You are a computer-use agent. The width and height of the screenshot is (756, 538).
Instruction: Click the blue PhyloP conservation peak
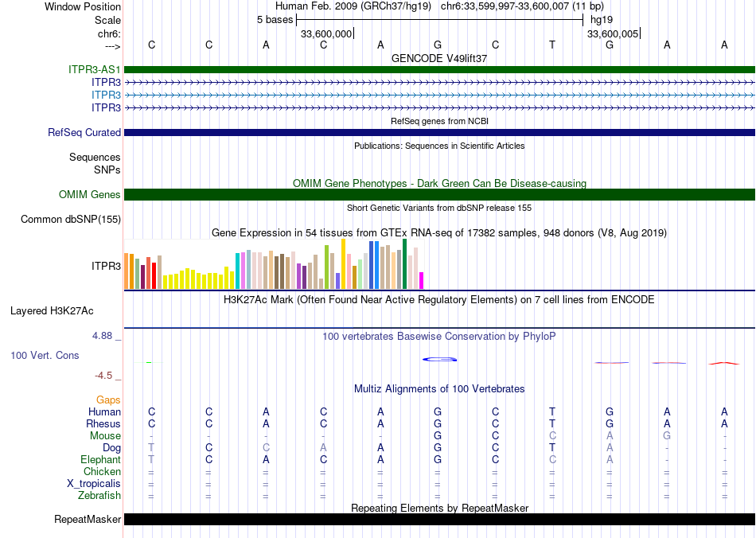tap(439, 359)
